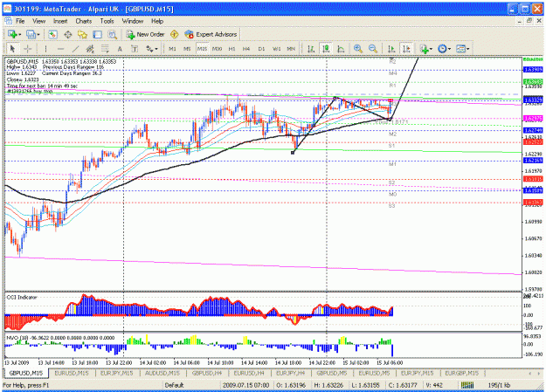Image resolution: width=546 pixels, height=392 pixels.
Task: Open the Tools menu
Action: tap(107, 21)
